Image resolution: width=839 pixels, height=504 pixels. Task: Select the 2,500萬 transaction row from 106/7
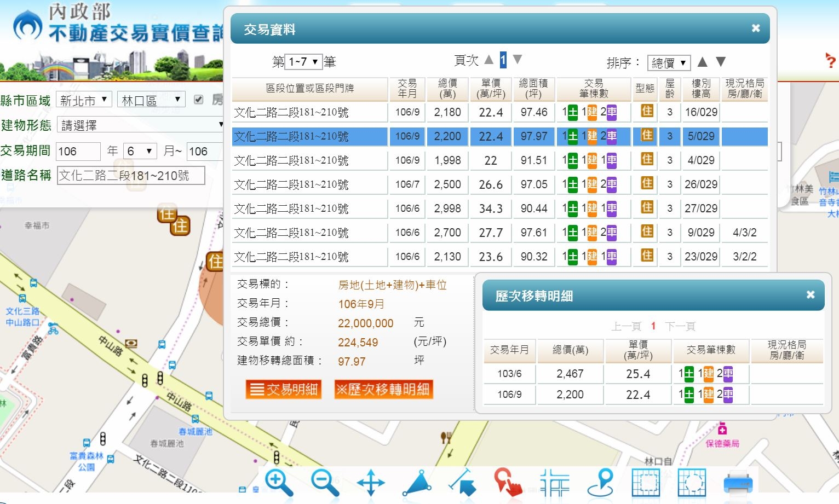(447, 184)
